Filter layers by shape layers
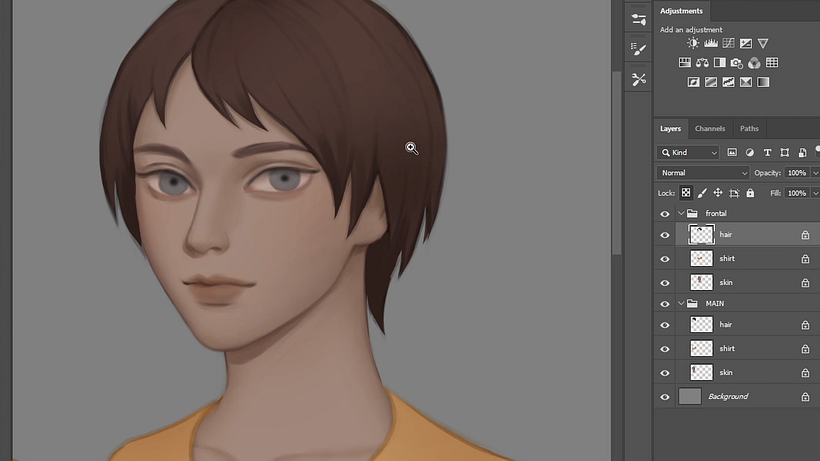 pos(784,153)
